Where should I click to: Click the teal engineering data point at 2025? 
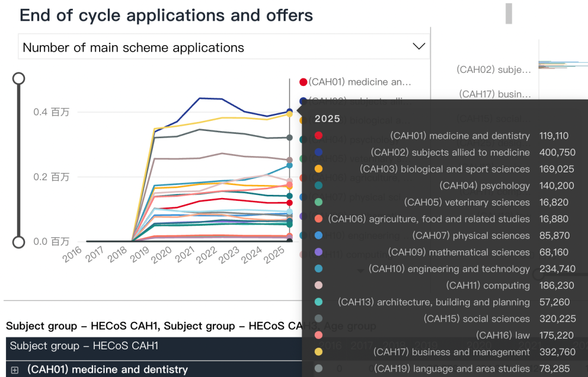290,165
